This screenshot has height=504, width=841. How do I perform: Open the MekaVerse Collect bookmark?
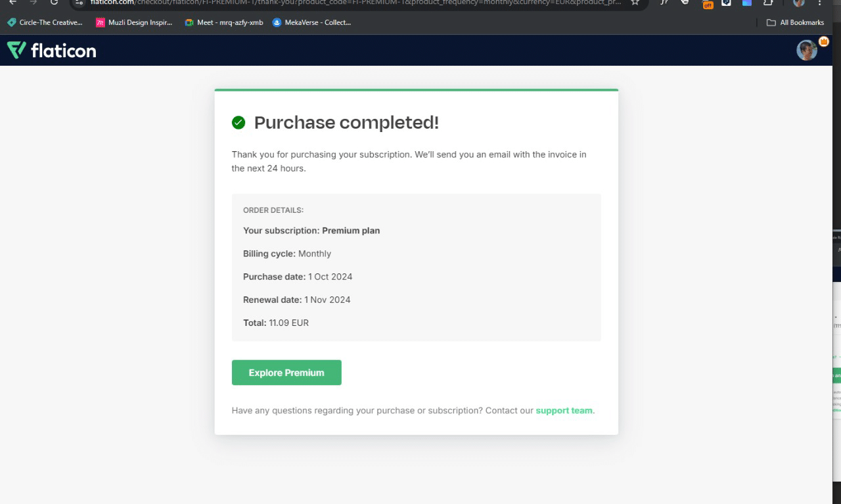311,22
